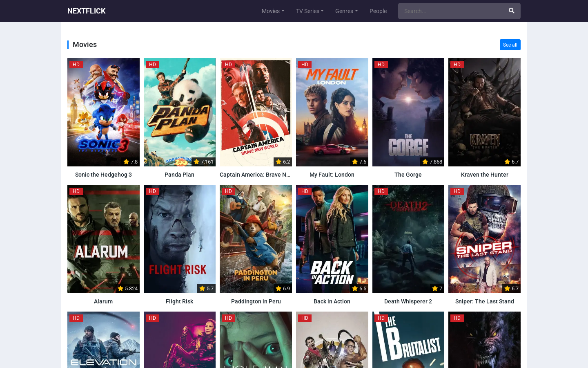Viewport: 588px width, 368px height.
Task: Go to the People page
Action: pyautogui.click(x=378, y=11)
